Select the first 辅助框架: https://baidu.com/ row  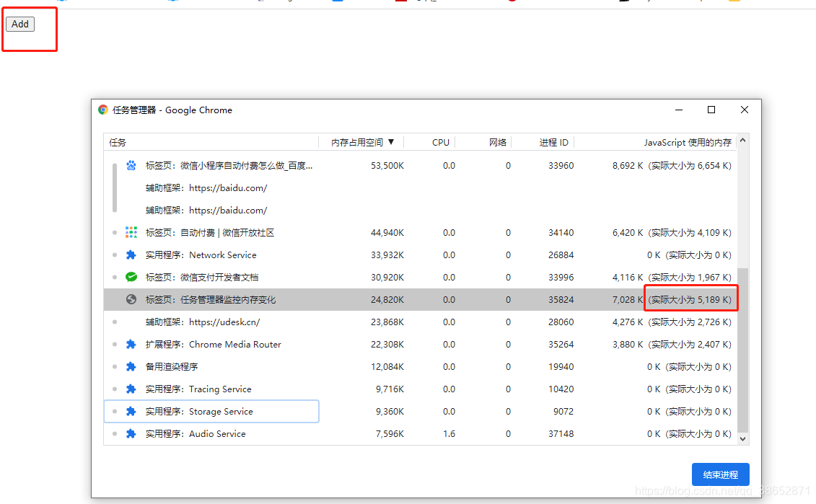tap(421, 187)
